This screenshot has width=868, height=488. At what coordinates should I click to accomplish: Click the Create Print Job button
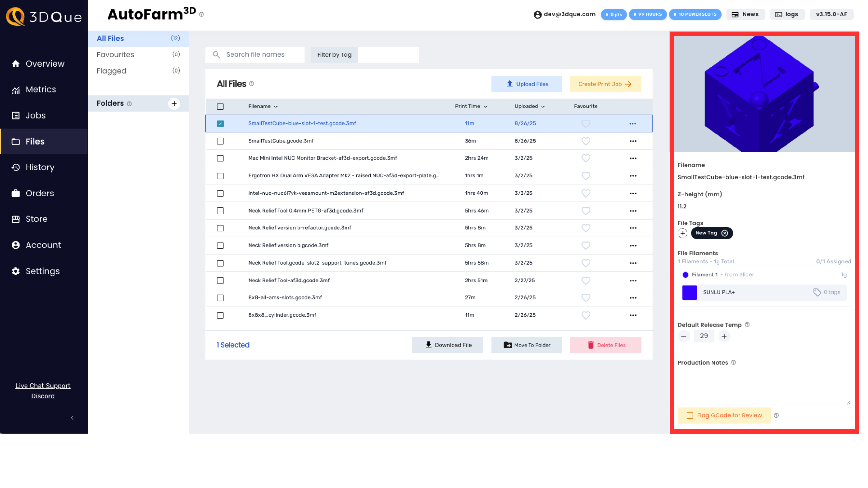[605, 84]
